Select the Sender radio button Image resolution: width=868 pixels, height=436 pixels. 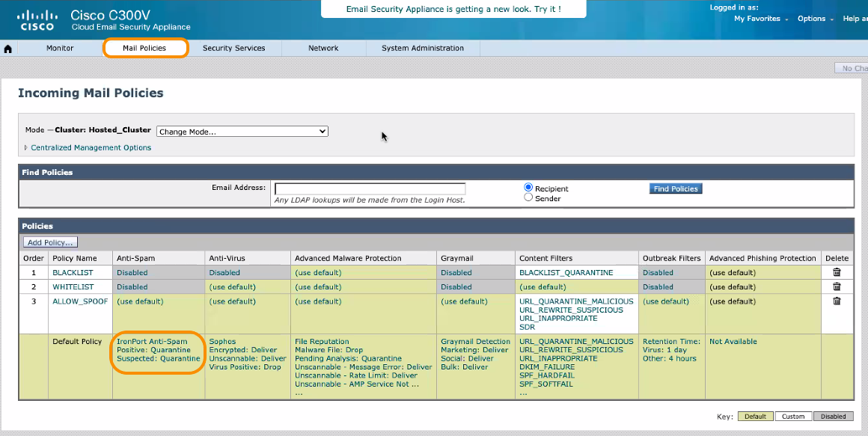(x=528, y=198)
